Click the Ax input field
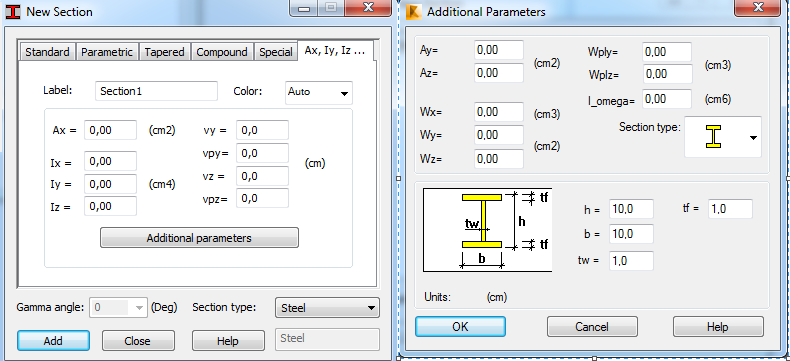This screenshot has width=790, height=361. coord(110,130)
